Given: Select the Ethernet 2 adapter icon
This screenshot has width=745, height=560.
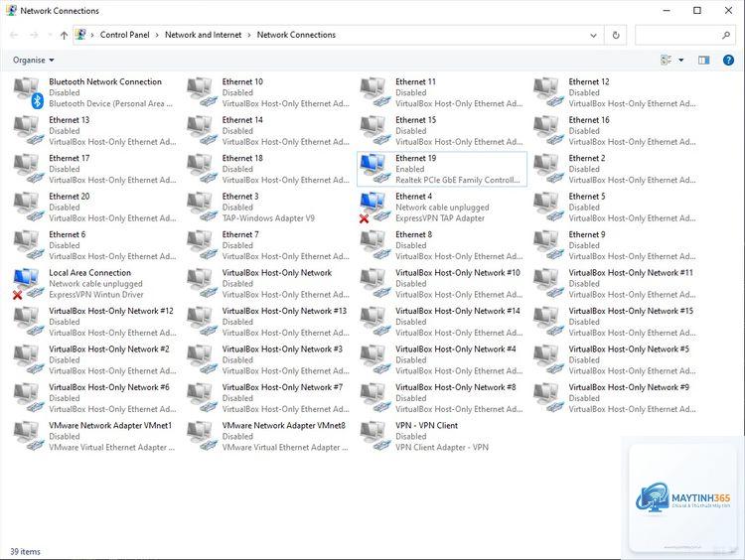Looking at the screenshot, I should 548,169.
